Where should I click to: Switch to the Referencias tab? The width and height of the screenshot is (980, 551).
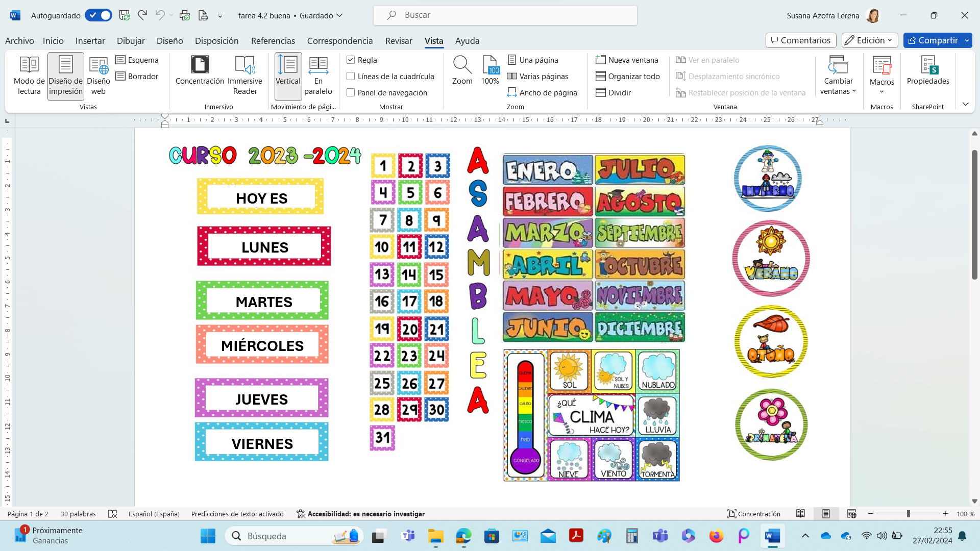(x=273, y=41)
